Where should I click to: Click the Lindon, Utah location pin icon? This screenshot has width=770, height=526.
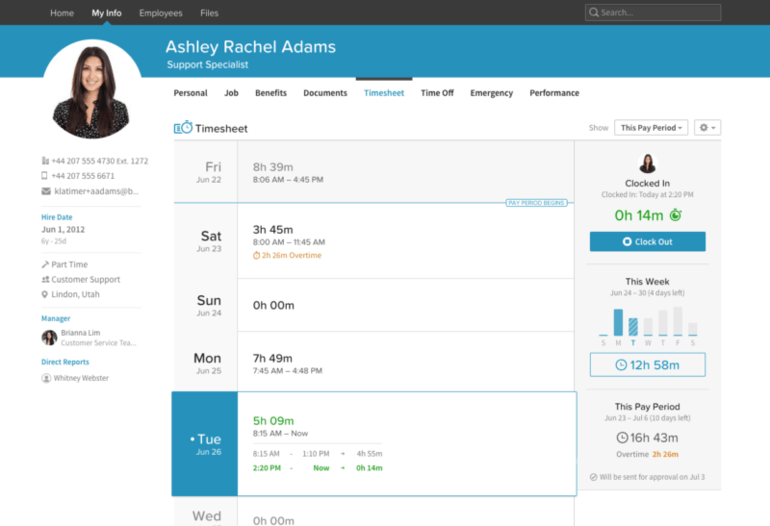pyautogui.click(x=45, y=294)
